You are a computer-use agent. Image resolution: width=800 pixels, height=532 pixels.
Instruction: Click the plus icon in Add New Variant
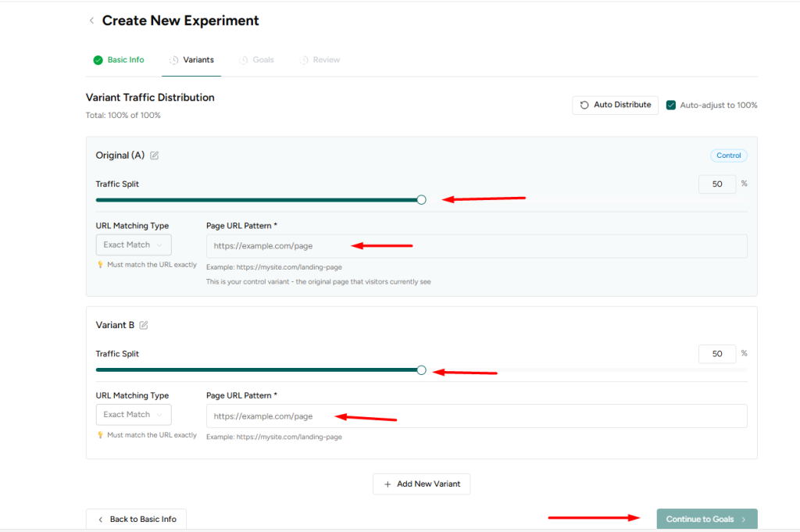387,484
